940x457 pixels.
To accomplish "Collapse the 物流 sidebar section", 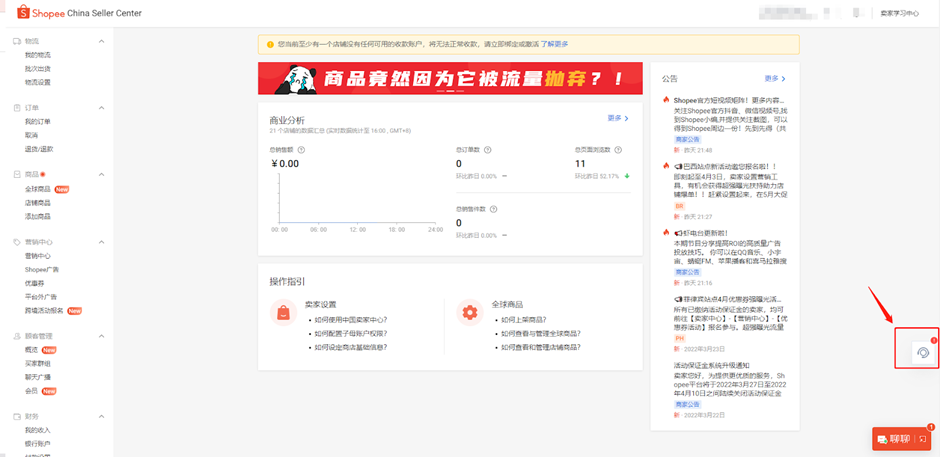I will pyautogui.click(x=101, y=41).
